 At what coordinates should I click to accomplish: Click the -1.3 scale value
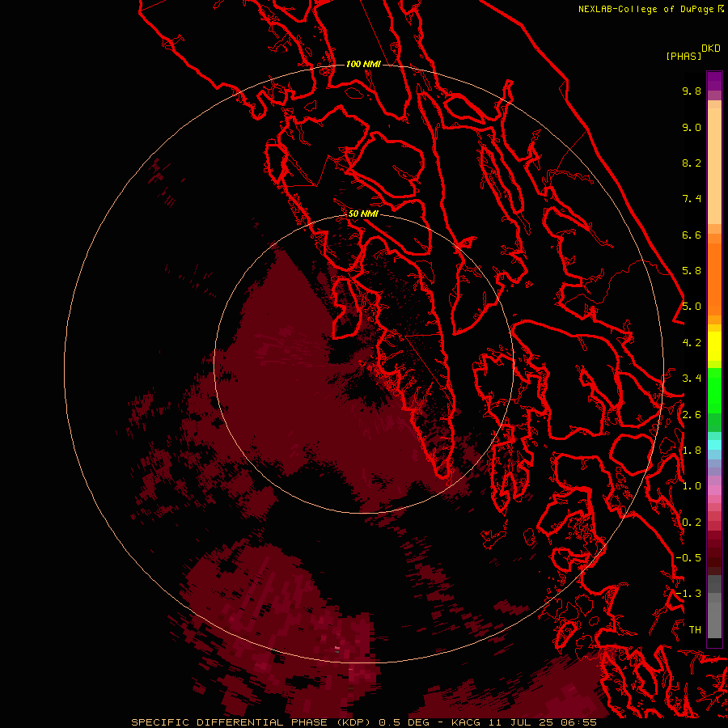tap(688, 595)
